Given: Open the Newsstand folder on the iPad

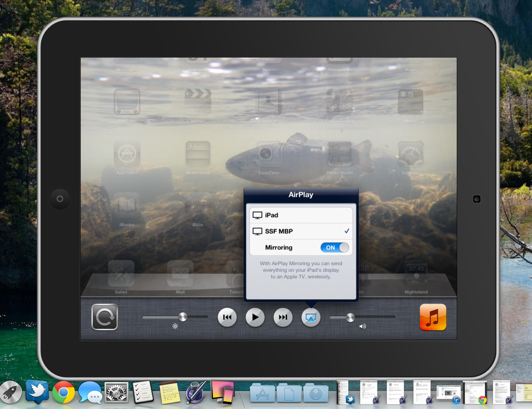Looking at the screenshot, I should click(x=198, y=154).
